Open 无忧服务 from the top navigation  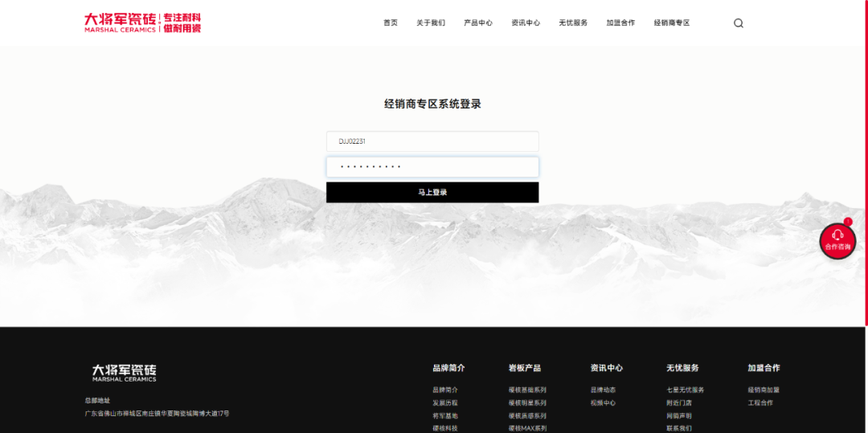[x=573, y=23]
